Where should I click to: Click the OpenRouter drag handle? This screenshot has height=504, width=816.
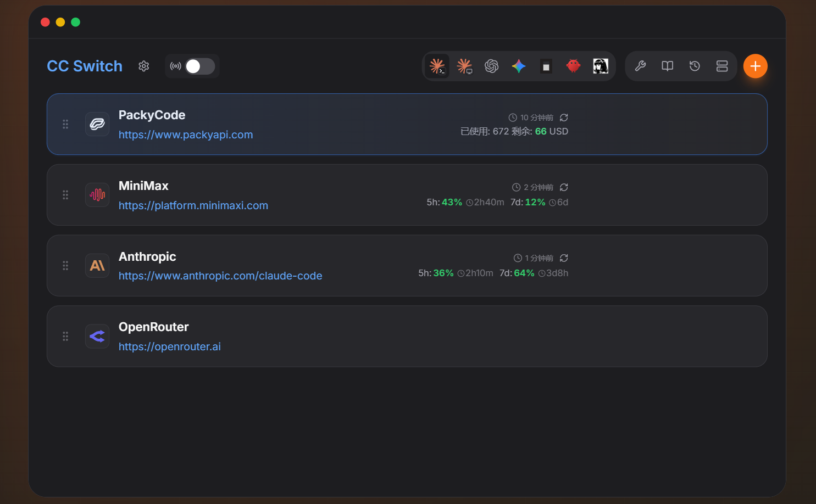[x=65, y=336]
